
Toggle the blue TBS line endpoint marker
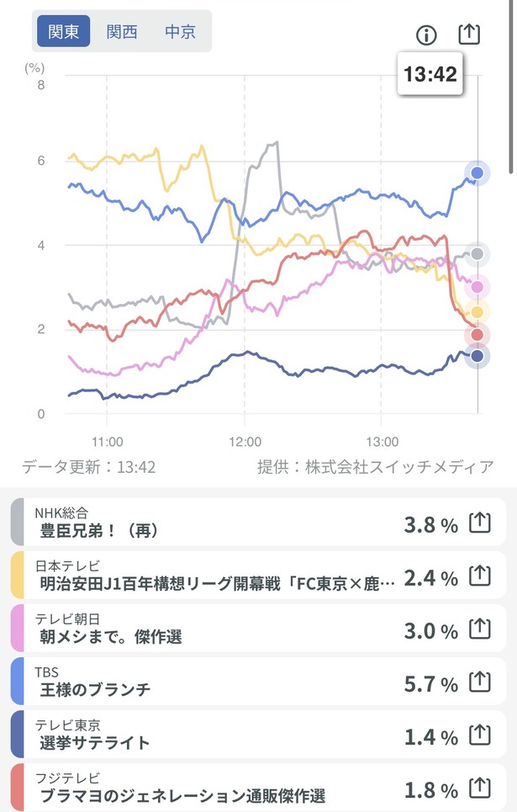(477, 173)
